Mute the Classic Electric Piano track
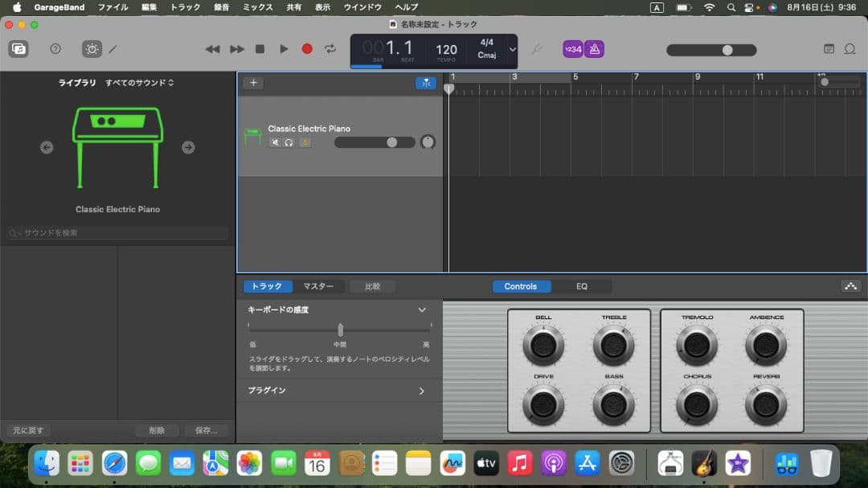Image resolution: width=868 pixels, height=488 pixels. 275,142
